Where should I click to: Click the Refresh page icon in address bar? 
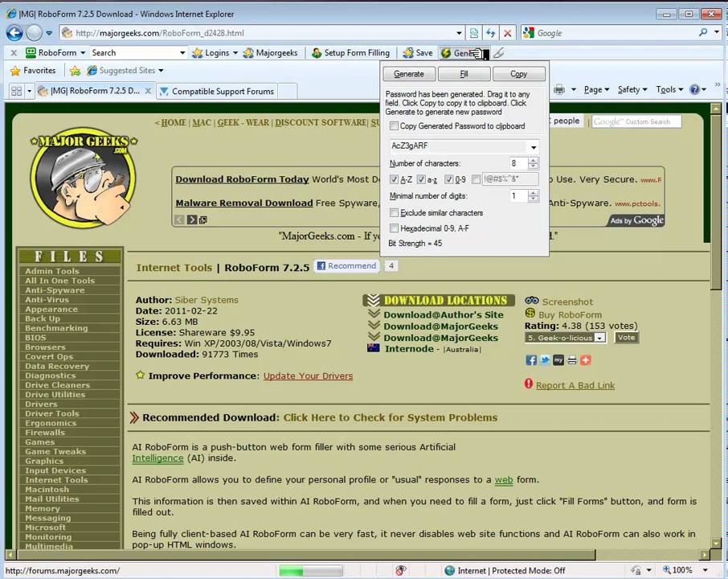click(491, 33)
